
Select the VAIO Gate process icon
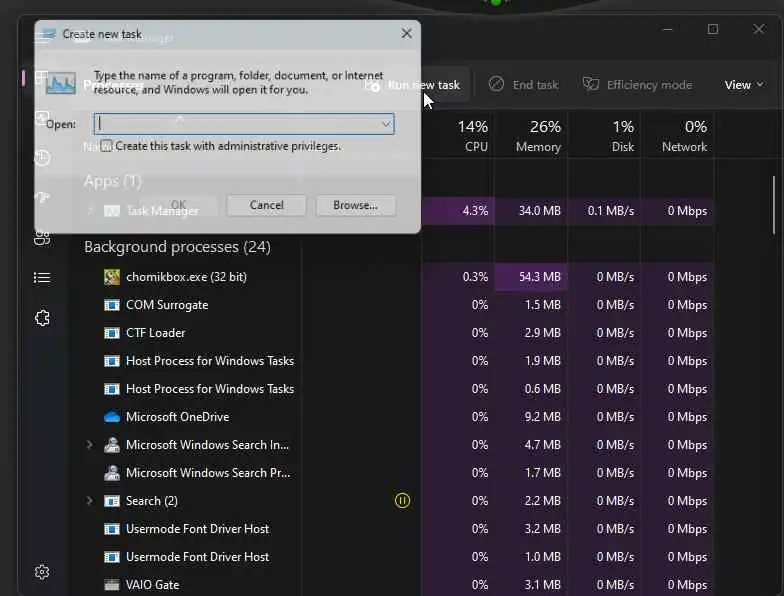coord(112,585)
